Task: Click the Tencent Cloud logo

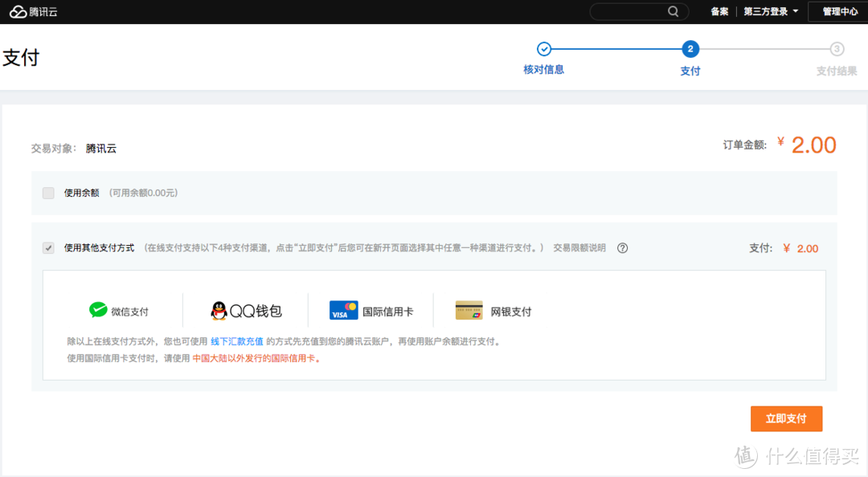Action: (33, 11)
